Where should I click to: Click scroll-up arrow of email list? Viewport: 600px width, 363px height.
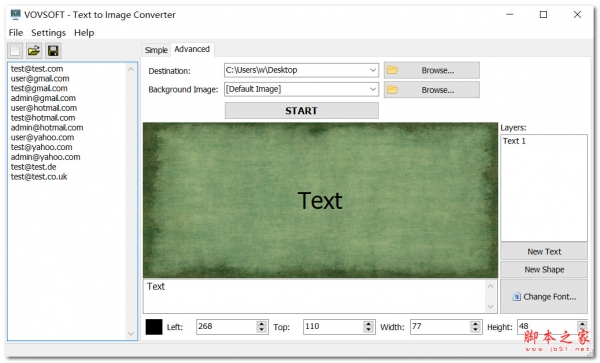pos(131,69)
